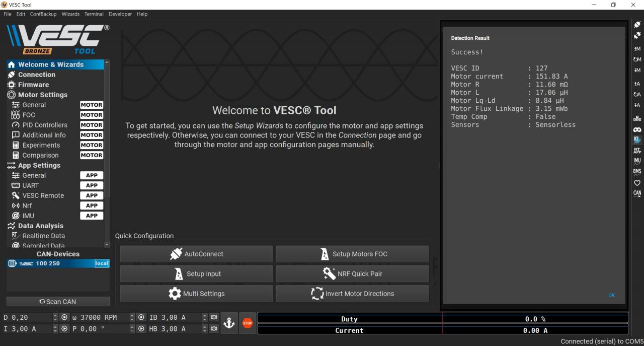Click the connect plug icon in right toolbar

[637, 25]
